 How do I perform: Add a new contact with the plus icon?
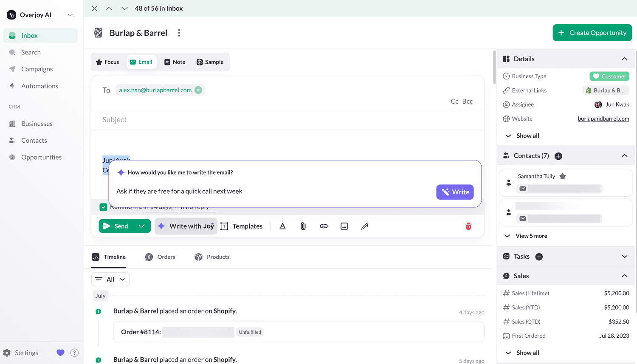click(x=558, y=156)
